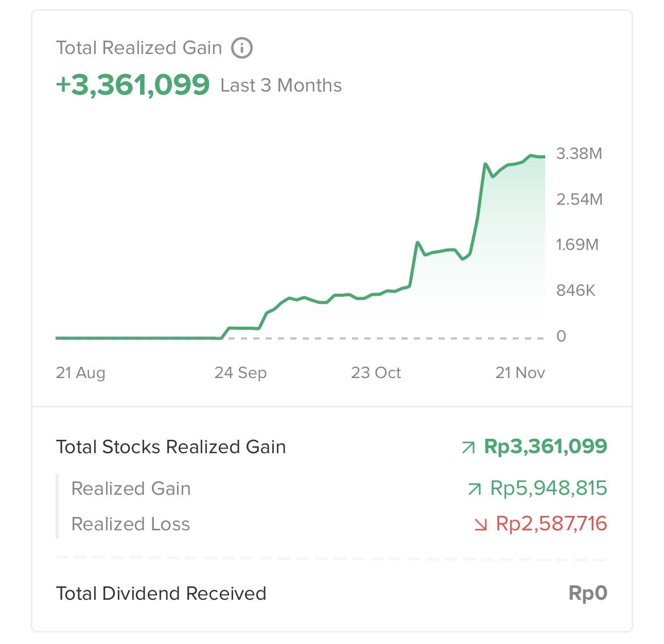Open the Total Realized Gain info icon
The image size is (664, 644).
click(x=242, y=48)
